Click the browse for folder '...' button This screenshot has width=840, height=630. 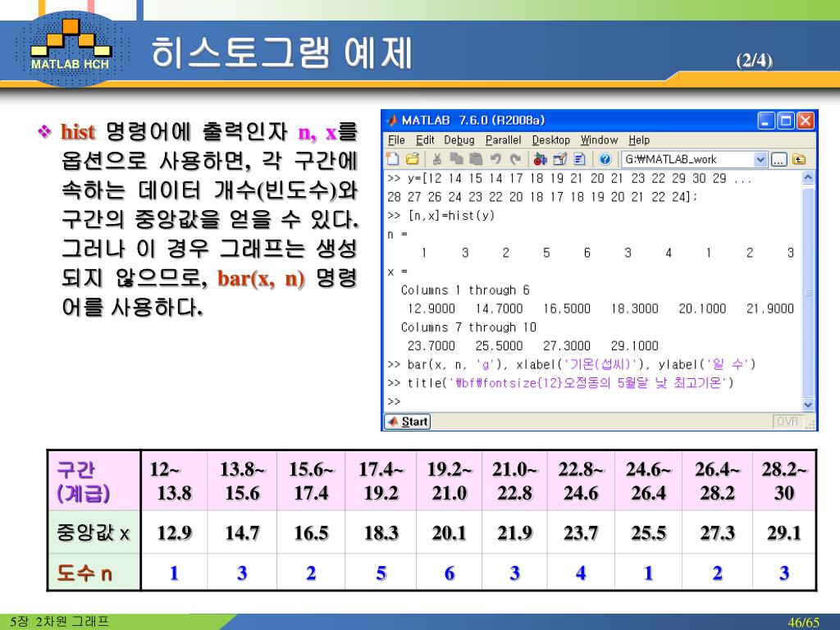(779, 160)
